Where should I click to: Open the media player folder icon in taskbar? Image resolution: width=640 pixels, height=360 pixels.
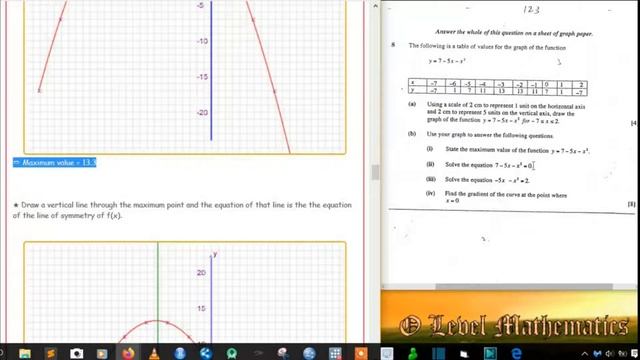102,353
